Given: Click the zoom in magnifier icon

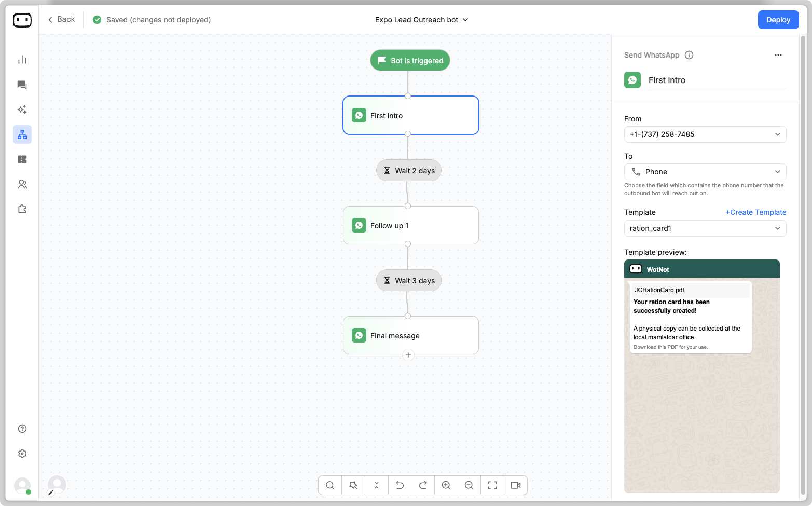Looking at the screenshot, I should coord(446,485).
